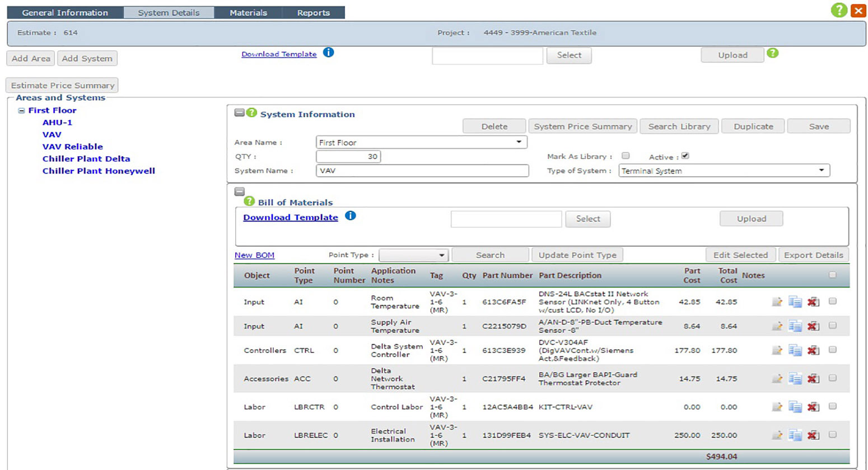The width and height of the screenshot is (868, 470).
Task: Click the copy icon for Supply Air Temperature row
Action: [795, 326]
